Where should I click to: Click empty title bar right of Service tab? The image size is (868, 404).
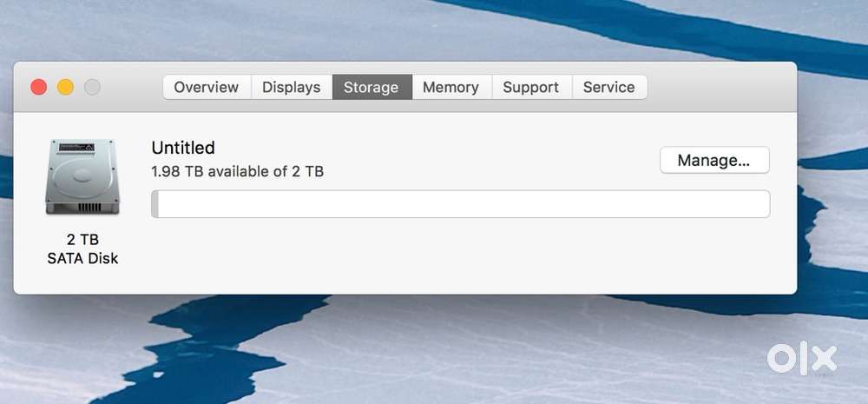point(720,87)
